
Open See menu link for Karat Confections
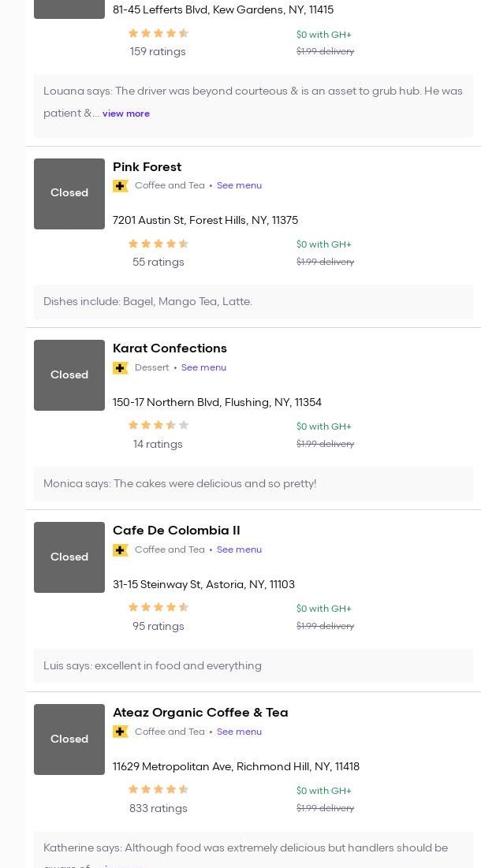point(203,368)
